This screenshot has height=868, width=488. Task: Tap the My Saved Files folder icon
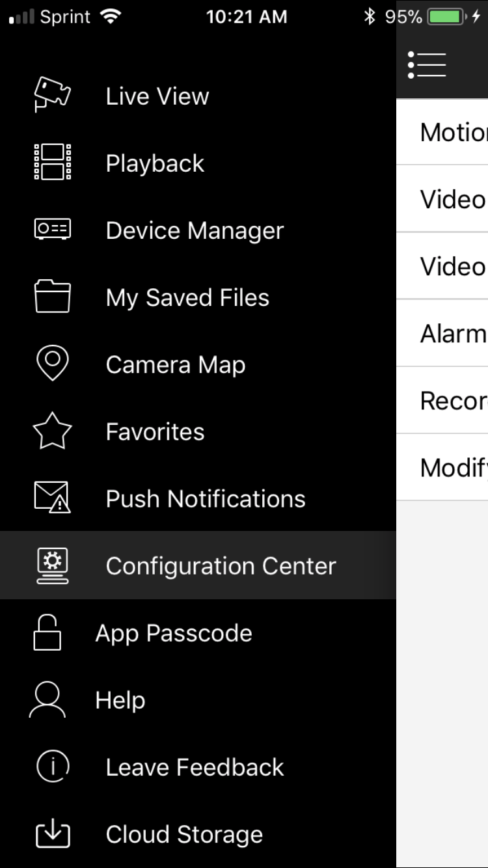pos(52,297)
